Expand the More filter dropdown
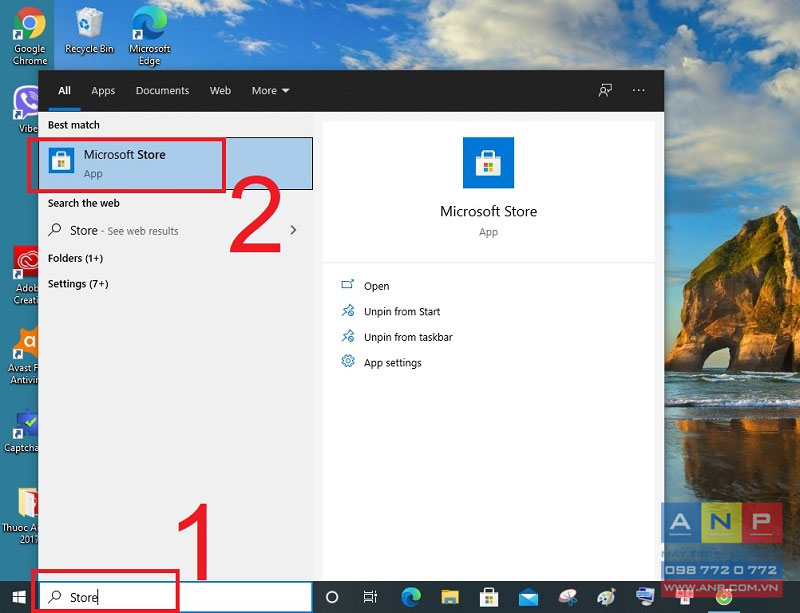The image size is (800, 613). pyautogui.click(x=270, y=91)
